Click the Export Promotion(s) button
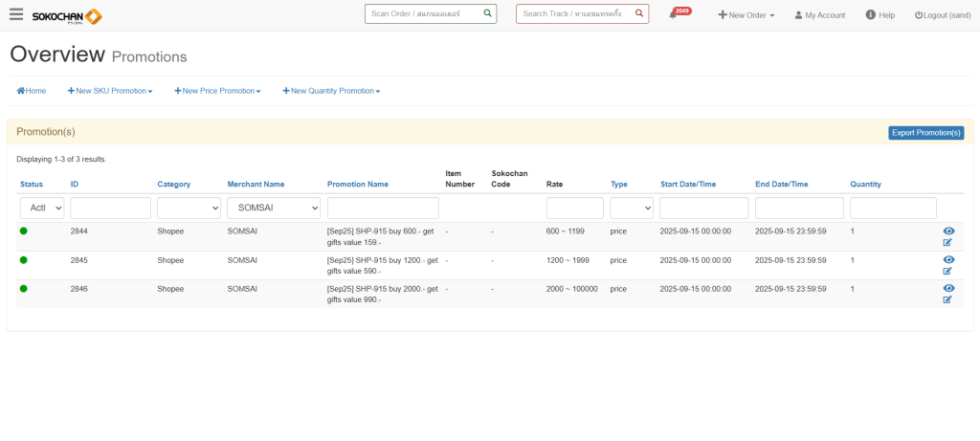 [925, 133]
